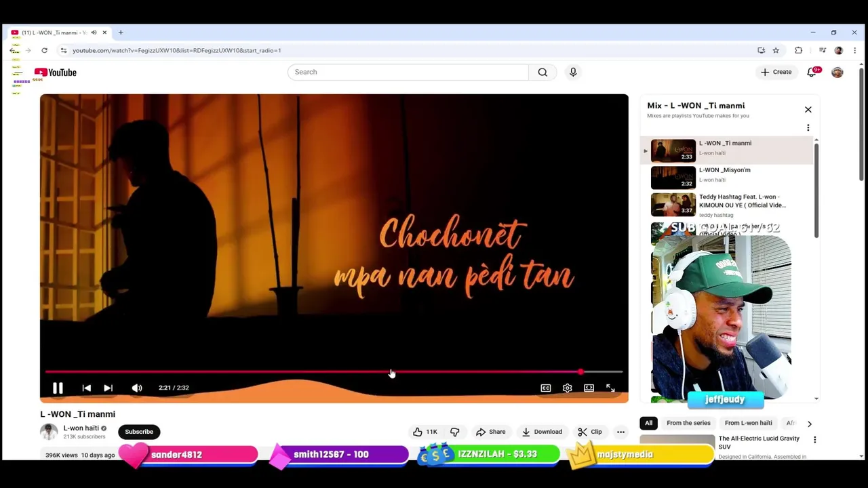Viewport: 868px width, 488px height.
Task: Skip to the next video
Action: pyautogui.click(x=108, y=388)
